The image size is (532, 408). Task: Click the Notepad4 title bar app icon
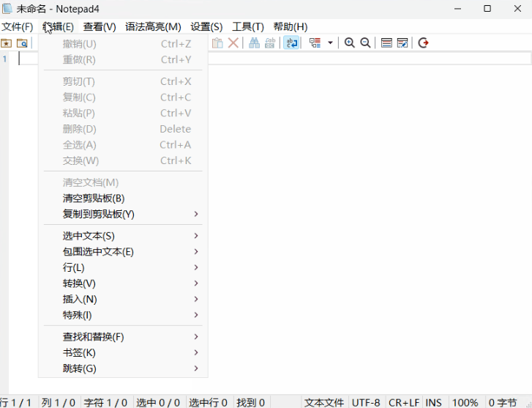[7, 8]
